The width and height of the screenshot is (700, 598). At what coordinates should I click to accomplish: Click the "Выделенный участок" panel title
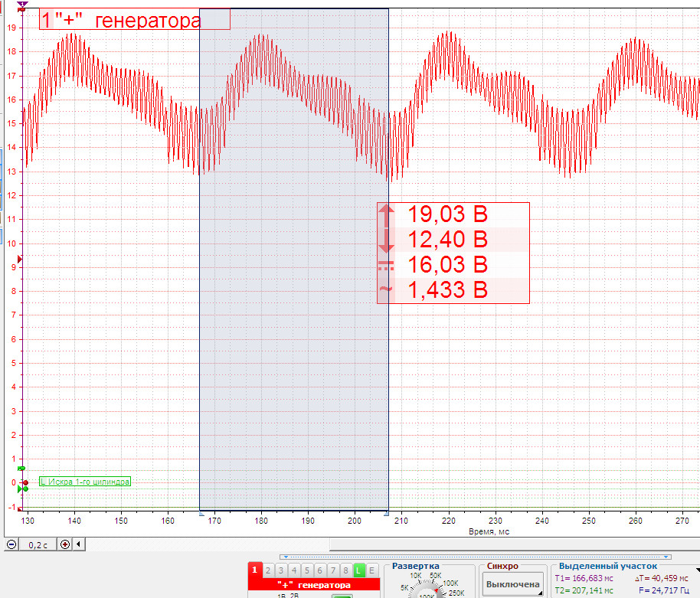point(608,566)
